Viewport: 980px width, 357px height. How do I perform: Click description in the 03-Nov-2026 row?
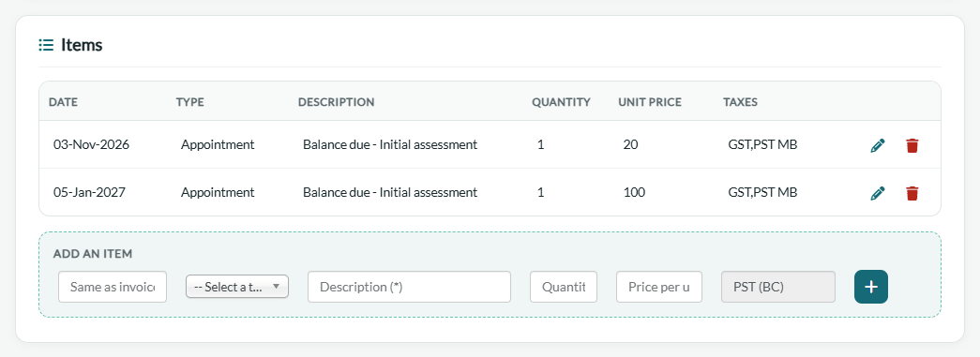tap(390, 145)
